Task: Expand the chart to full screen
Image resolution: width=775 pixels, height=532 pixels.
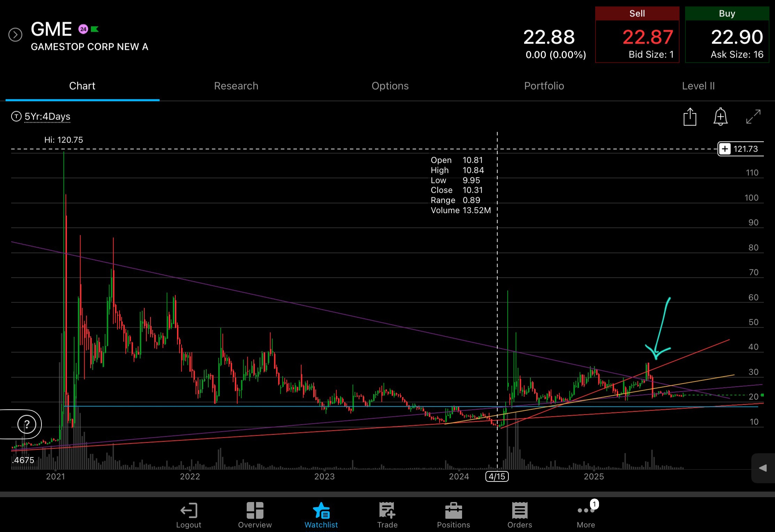Action: pos(753,116)
